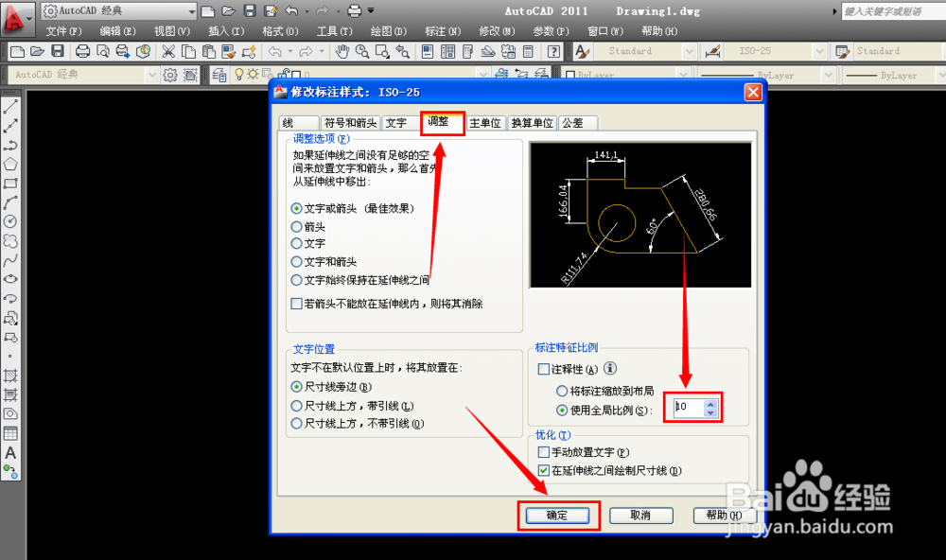
Task: Click the QuickCalc calculator icon
Action: click(528, 52)
